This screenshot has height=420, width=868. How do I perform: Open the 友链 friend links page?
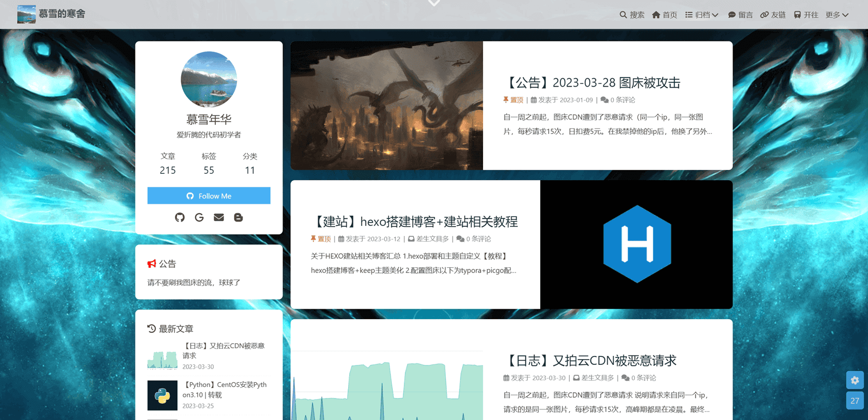773,15
